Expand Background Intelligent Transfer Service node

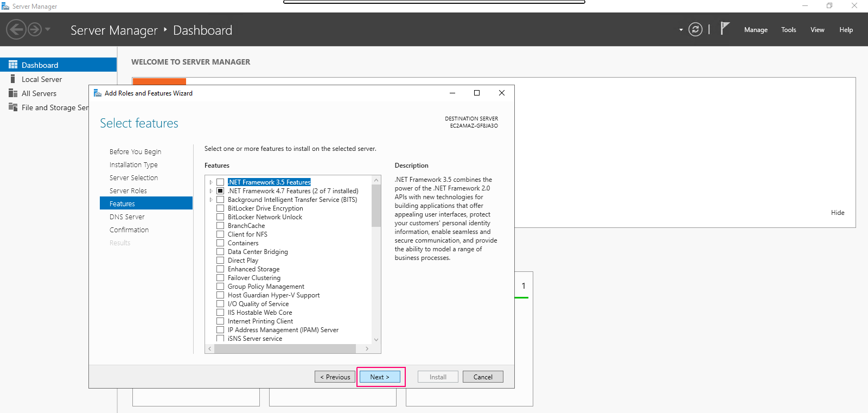(211, 200)
